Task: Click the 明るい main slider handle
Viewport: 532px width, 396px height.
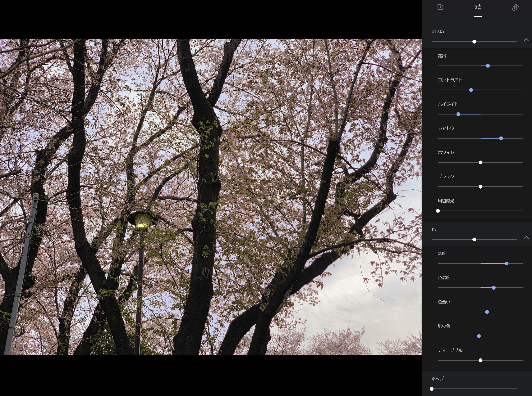Action: (474, 42)
